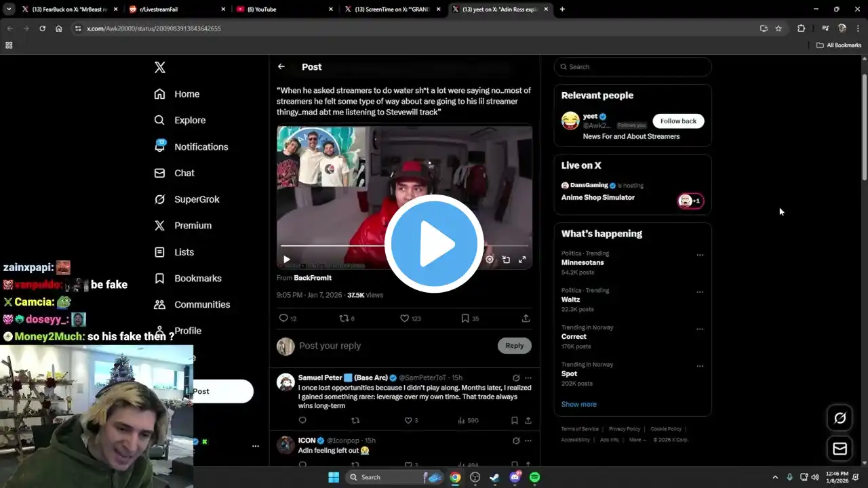Open SuperGrok in the X sidebar
Image resolution: width=868 pixels, height=488 pixels.
(x=186, y=199)
